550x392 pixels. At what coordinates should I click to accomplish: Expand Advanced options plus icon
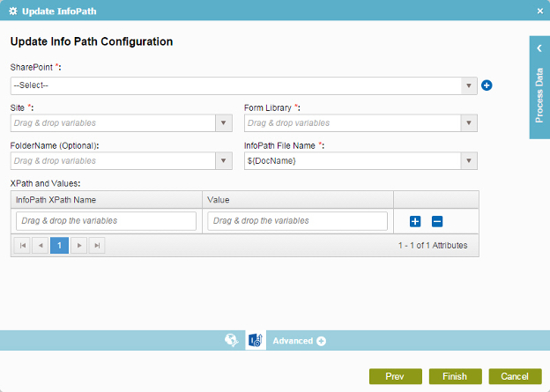point(321,341)
